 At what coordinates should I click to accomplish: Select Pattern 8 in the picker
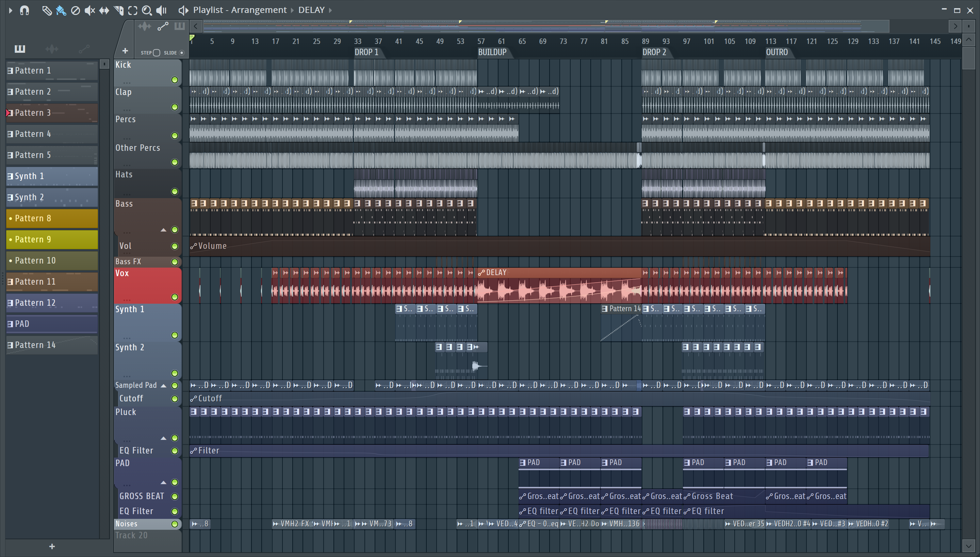point(52,219)
